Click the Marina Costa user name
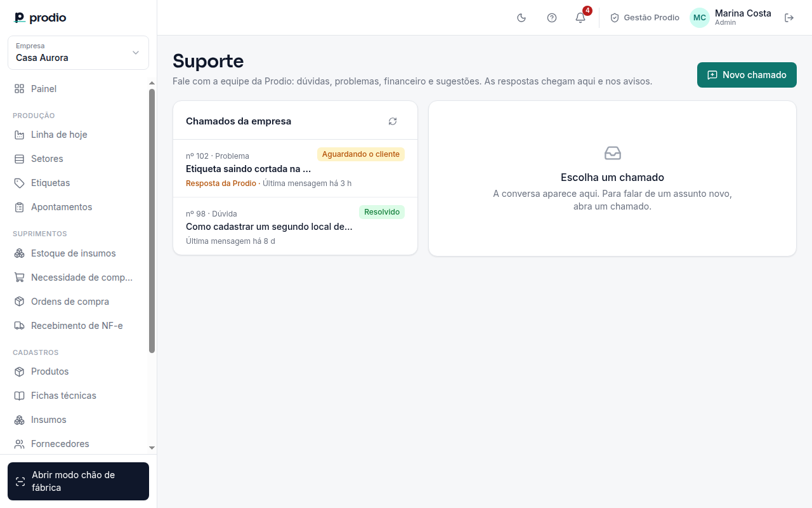 click(x=743, y=13)
